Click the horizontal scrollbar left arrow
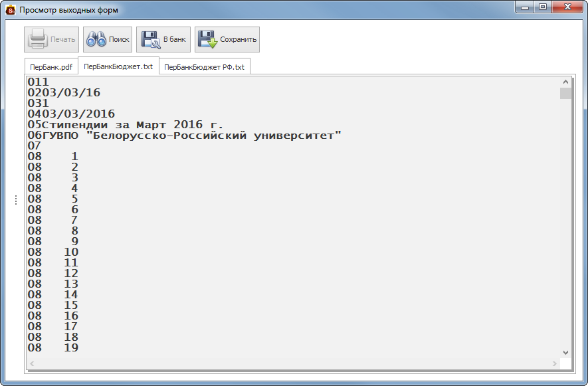Image resolution: width=588 pixels, height=386 pixels. pyautogui.click(x=32, y=363)
